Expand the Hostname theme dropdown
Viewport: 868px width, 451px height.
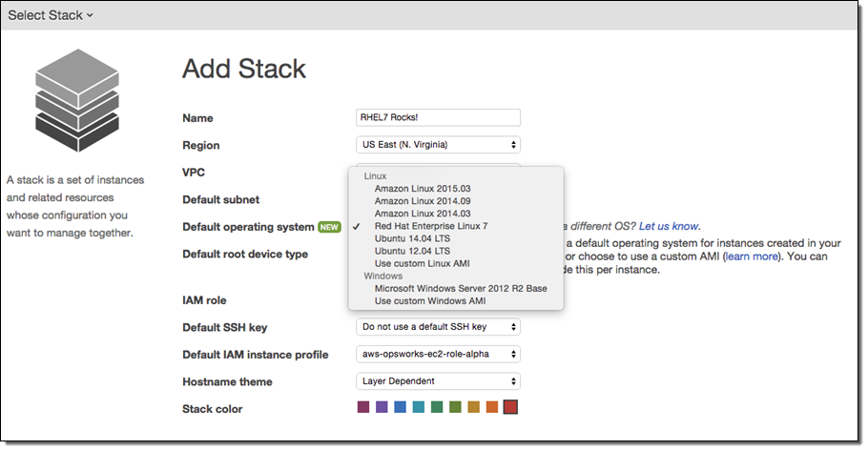tap(438, 381)
